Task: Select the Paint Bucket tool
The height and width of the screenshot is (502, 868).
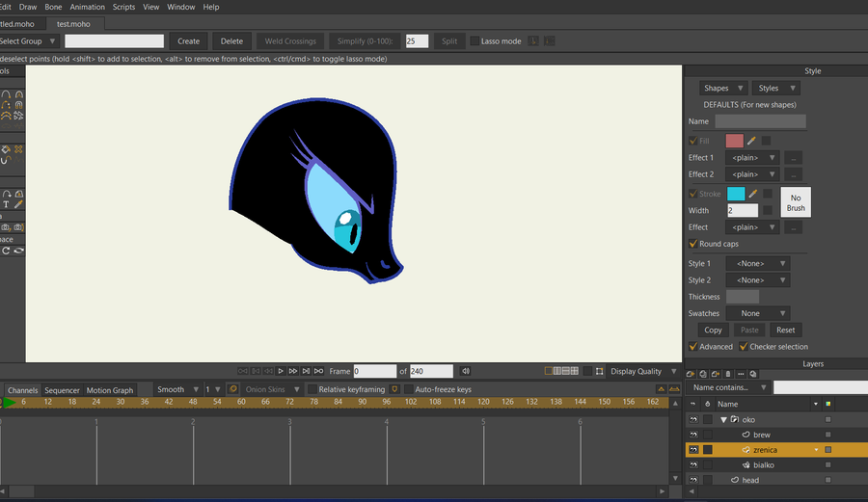Action: pyautogui.click(x=6, y=149)
